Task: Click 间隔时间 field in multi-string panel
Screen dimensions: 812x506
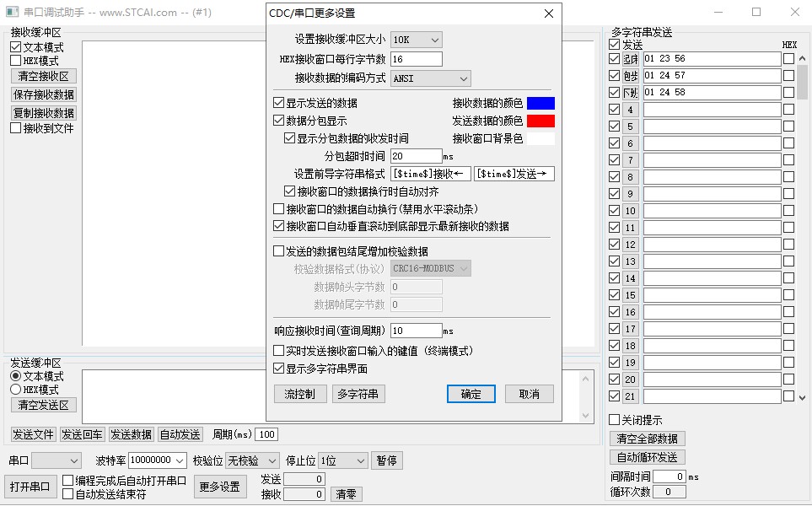Action: pyautogui.click(x=669, y=476)
